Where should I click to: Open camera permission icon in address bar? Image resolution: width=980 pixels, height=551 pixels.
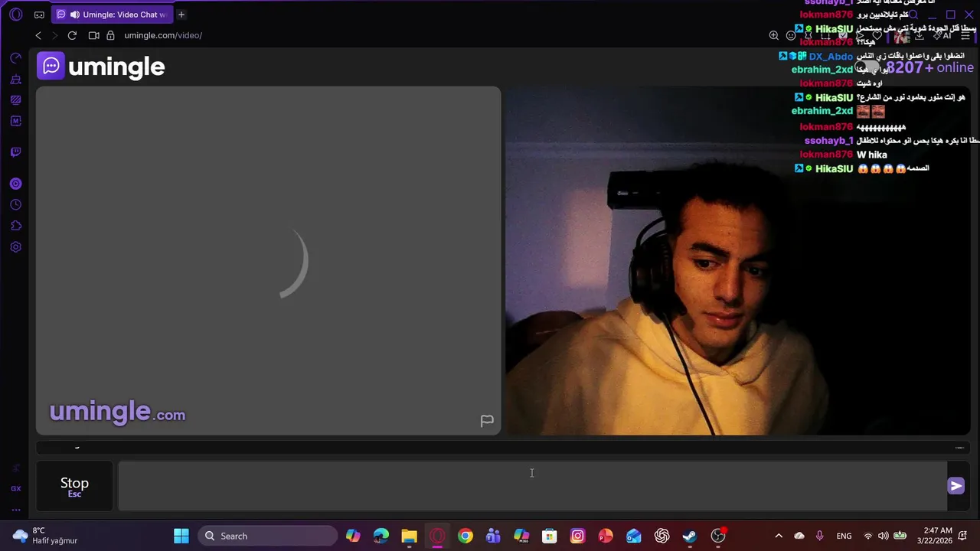tap(94, 35)
